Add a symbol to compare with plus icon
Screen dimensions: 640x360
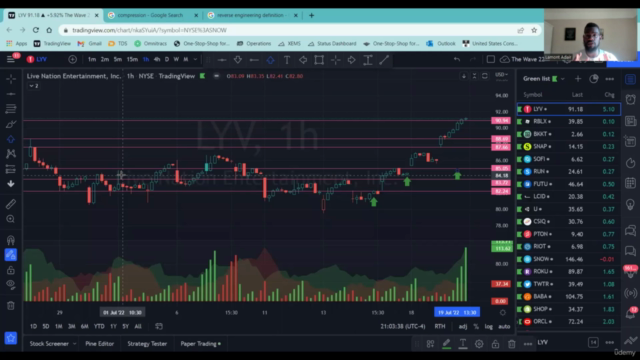click(73, 60)
